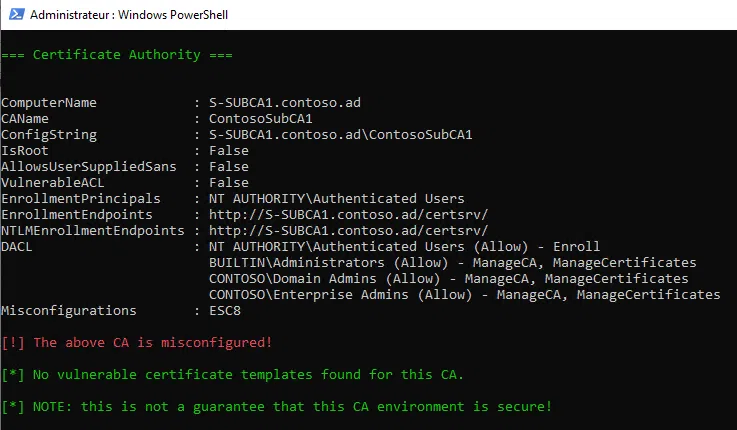This screenshot has height=430, width=737.
Task: Click the "No vulnerable certificate templates found" message
Action: pos(233,374)
